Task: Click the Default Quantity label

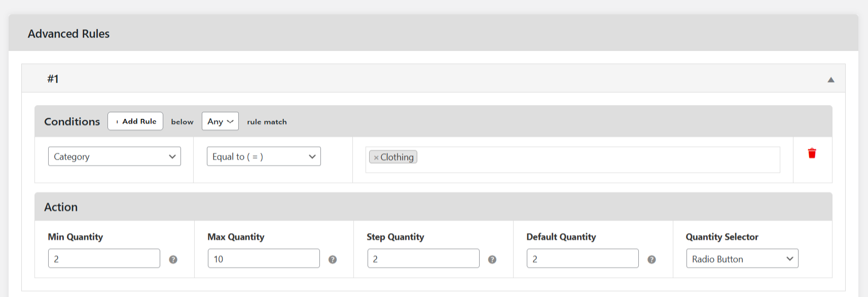Action: pyautogui.click(x=561, y=237)
